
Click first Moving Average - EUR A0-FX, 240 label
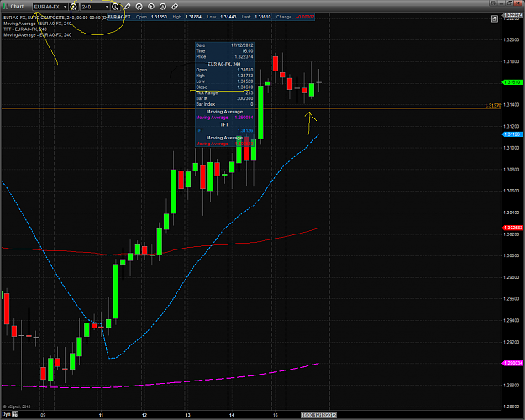pos(38,24)
